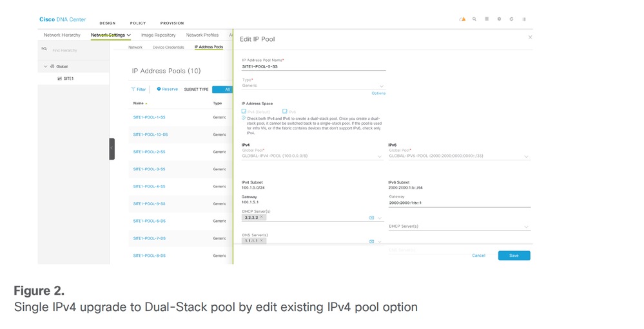The image size is (644, 329).
Task: Open the Type Generic dropdown
Action: tap(313, 86)
